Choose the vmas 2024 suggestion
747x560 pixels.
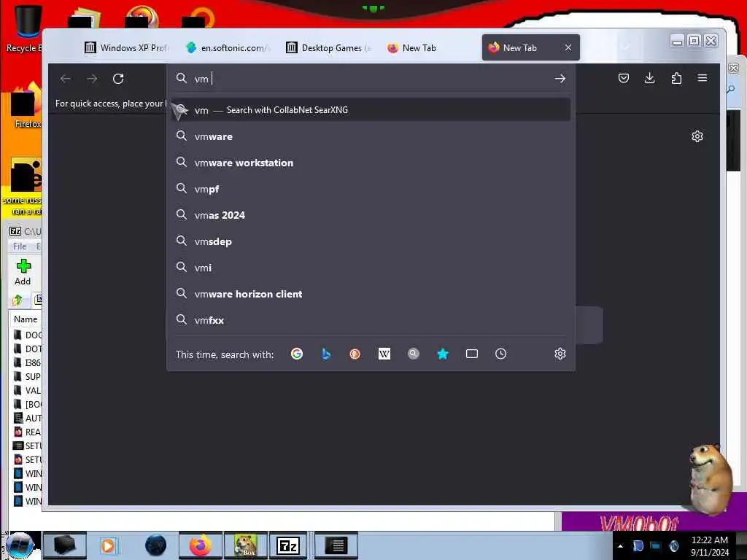point(371,215)
